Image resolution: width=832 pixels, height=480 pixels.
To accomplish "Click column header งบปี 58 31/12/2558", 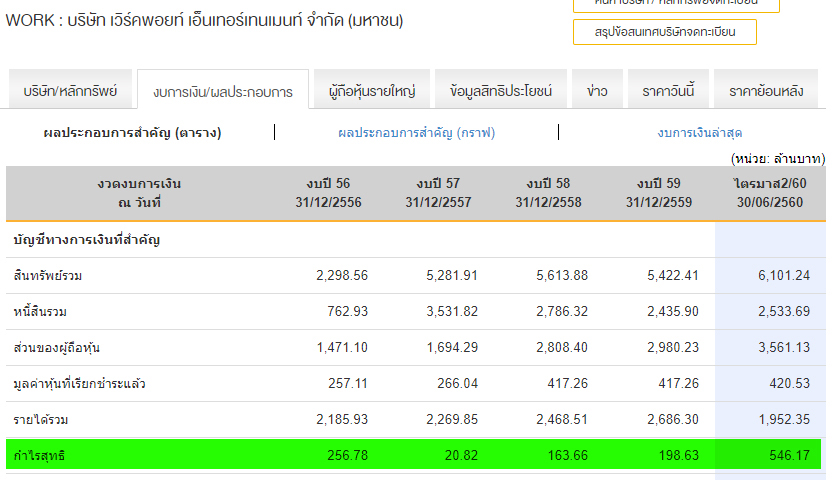I will (548, 193).
